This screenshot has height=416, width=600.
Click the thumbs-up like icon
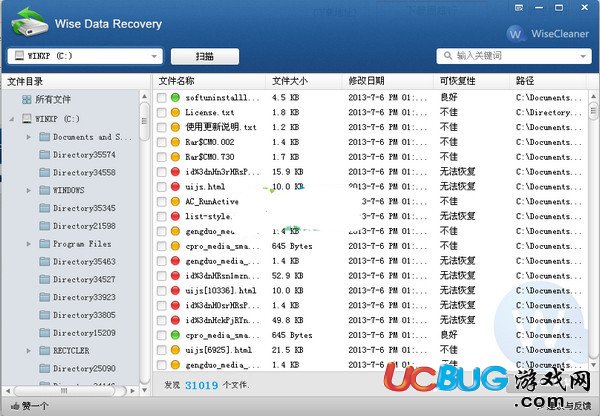(x=15, y=406)
